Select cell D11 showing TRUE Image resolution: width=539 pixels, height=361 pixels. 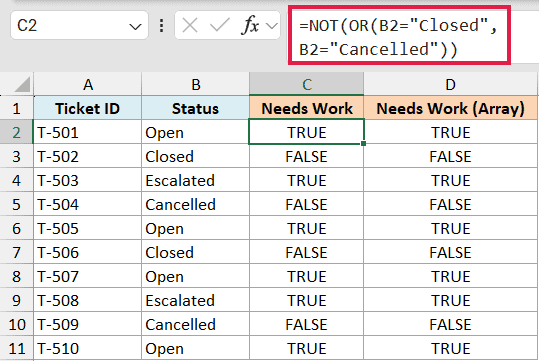[x=450, y=349]
